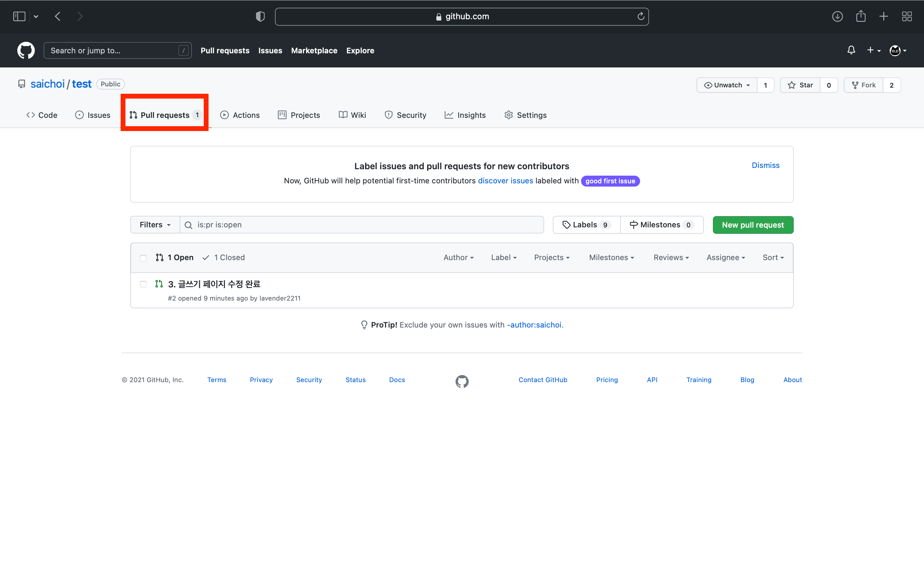Expand the Milestones filter dropdown

click(x=611, y=258)
